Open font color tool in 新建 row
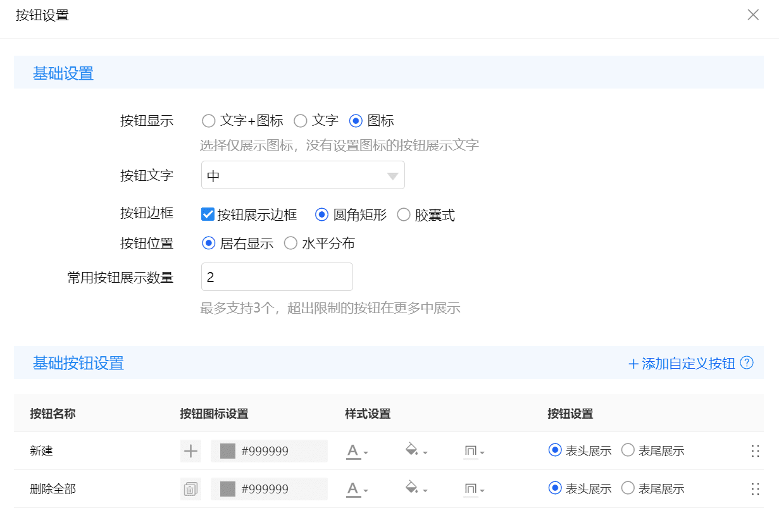This screenshot has width=779, height=532. coord(357,451)
